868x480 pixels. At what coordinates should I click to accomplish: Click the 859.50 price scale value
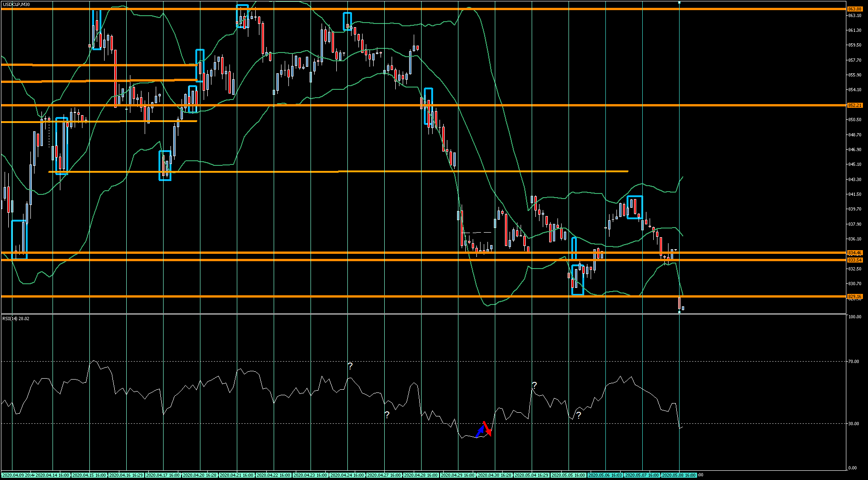click(855, 45)
